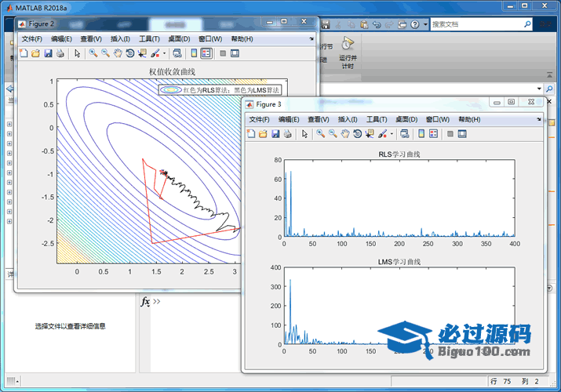Screen dimensions: 561x392
Task: Activate Zoom In tool in Figure 2
Action: (x=93, y=53)
